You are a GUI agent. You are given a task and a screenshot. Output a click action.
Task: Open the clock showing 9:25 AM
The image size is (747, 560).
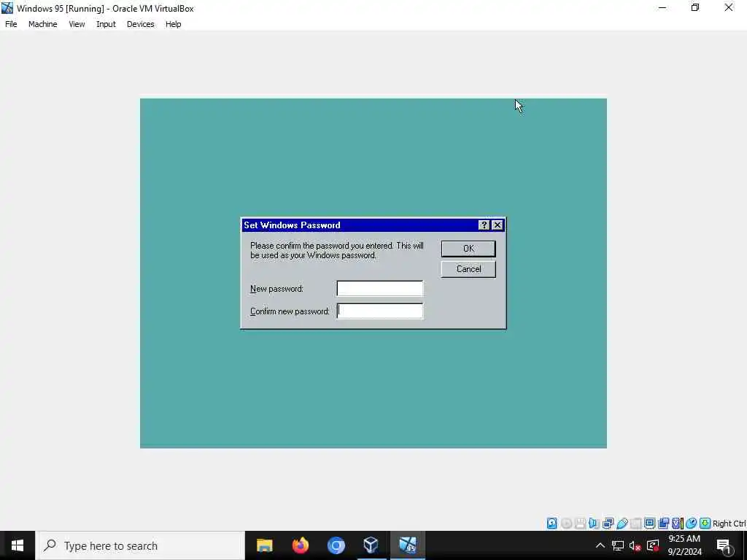(x=684, y=545)
